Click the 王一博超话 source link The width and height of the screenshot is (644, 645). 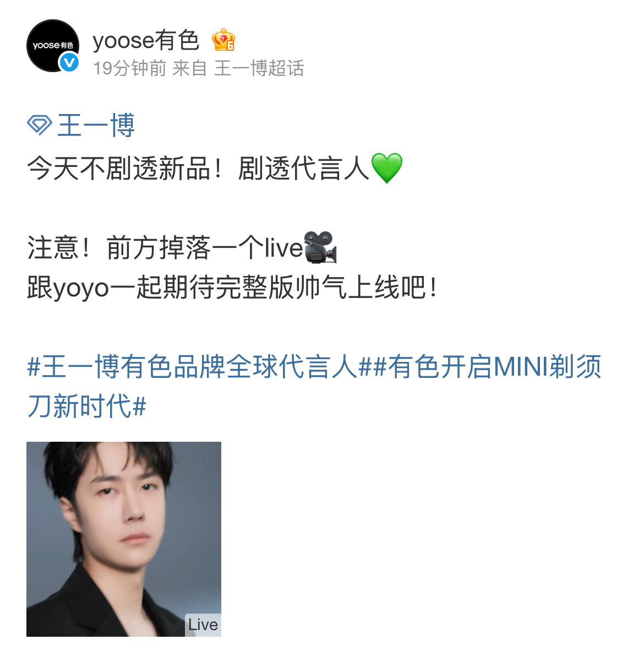click(259, 68)
